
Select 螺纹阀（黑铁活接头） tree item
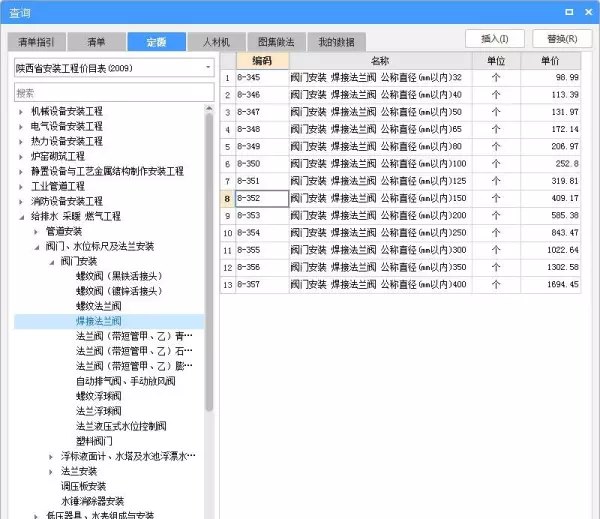coord(119,276)
